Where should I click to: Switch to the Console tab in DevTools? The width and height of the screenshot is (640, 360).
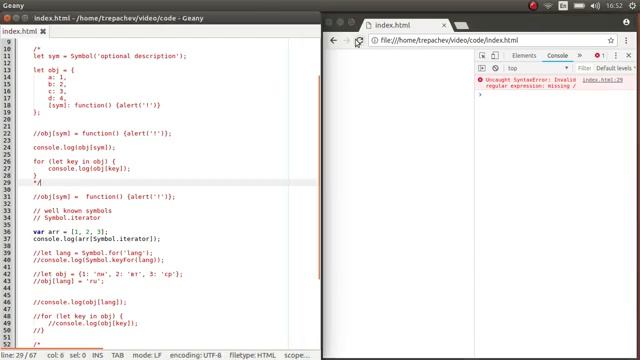click(558, 56)
